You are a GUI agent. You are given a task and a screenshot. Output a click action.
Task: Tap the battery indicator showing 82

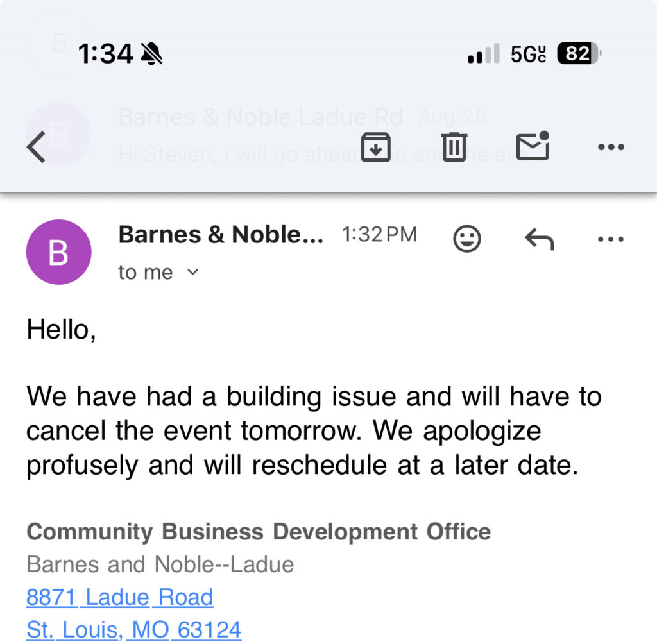[x=578, y=55]
